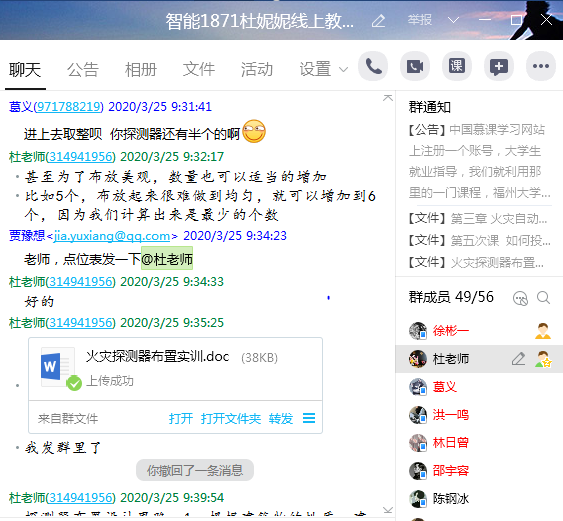Open the 课 class mode icon
Image resolution: width=563 pixels, height=521 pixels.
point(457,66)
